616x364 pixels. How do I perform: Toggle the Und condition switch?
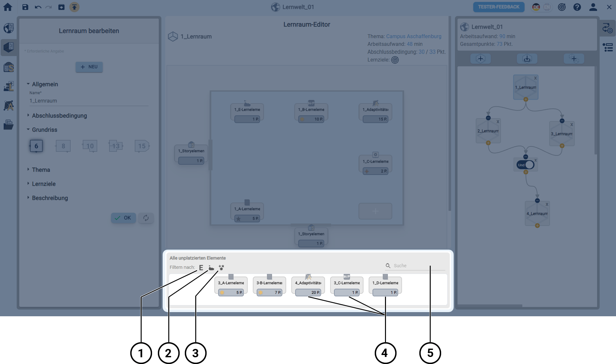click(x=525, y=165)
